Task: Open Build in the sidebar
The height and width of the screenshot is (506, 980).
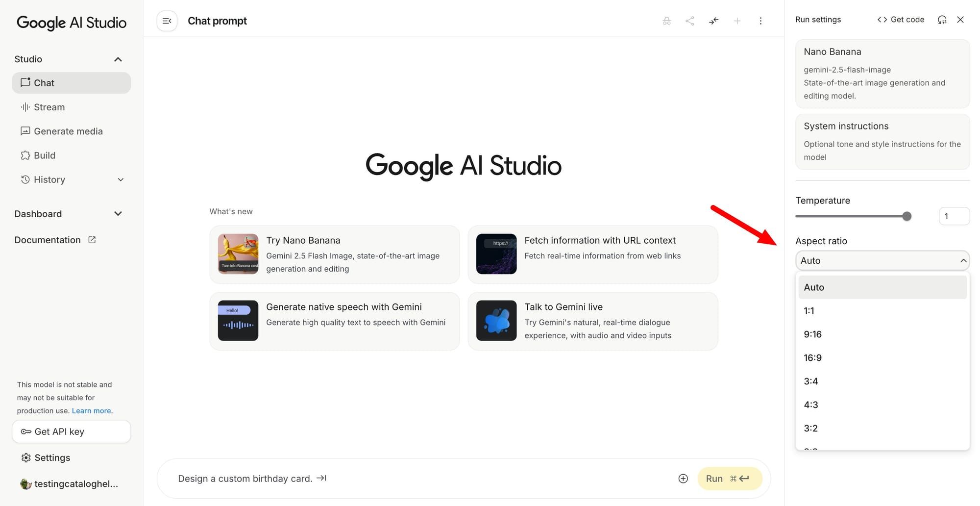Action: point(72,155)
